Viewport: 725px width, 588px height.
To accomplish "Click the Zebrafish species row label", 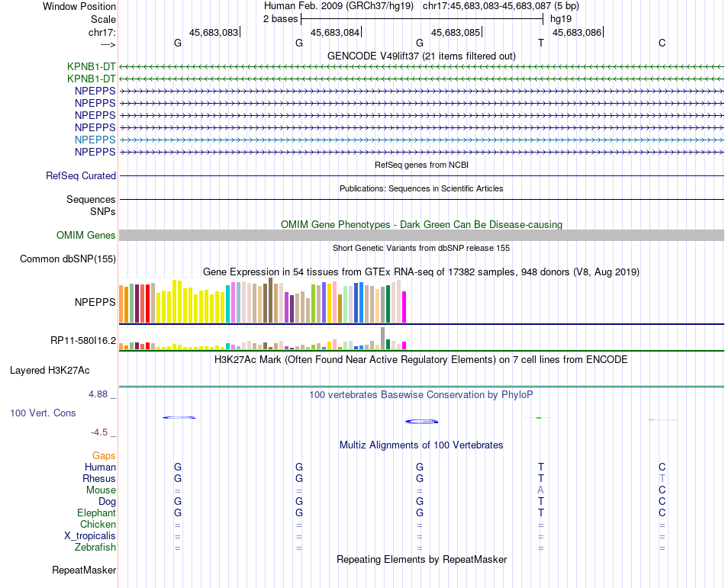I will click(x=95, y=547).
